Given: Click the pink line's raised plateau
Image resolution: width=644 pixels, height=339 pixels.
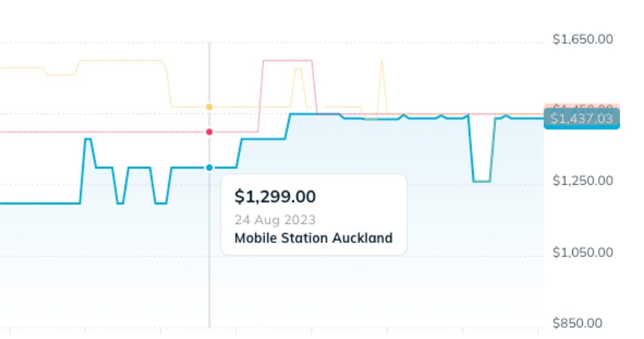Looking at the screenshot, I should [x=287, y=61].
